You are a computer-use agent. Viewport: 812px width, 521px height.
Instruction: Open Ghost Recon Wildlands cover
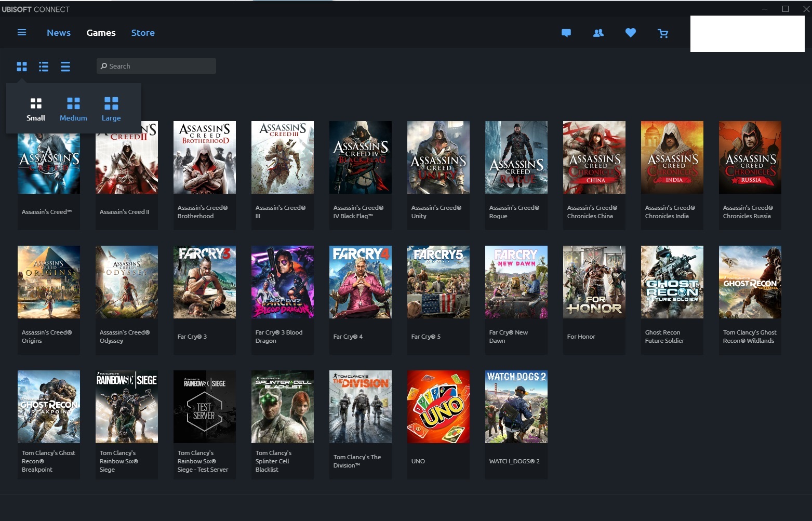pos(750,282)
